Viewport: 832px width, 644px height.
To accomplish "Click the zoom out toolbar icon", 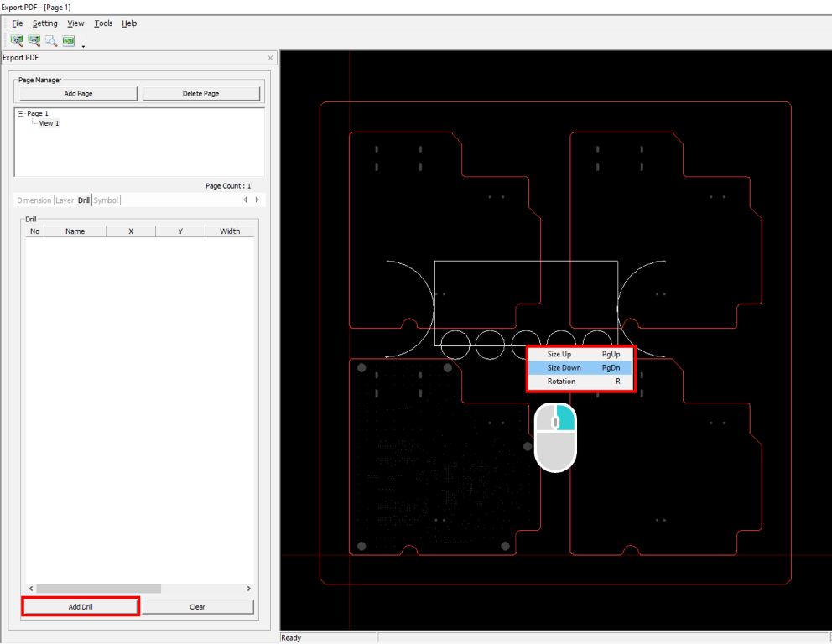I will tap(34, 40).
